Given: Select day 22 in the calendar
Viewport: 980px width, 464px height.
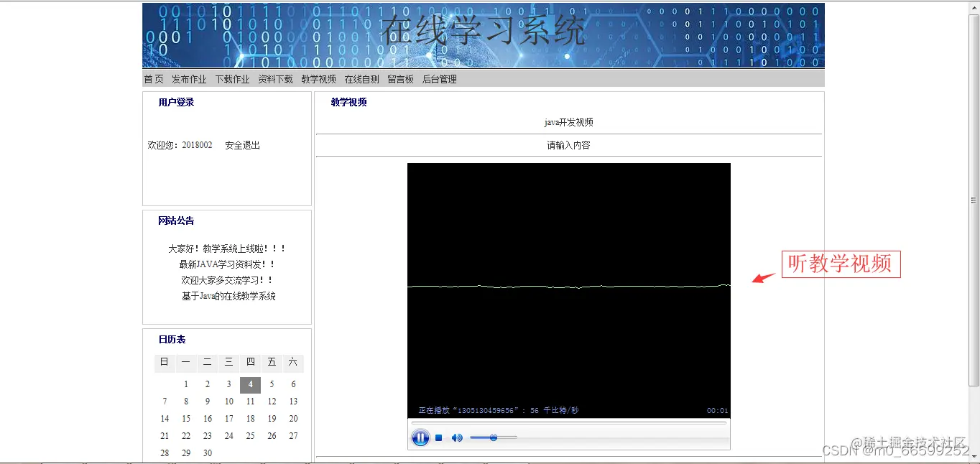Looking at the screenshot, I should point(186,436).
